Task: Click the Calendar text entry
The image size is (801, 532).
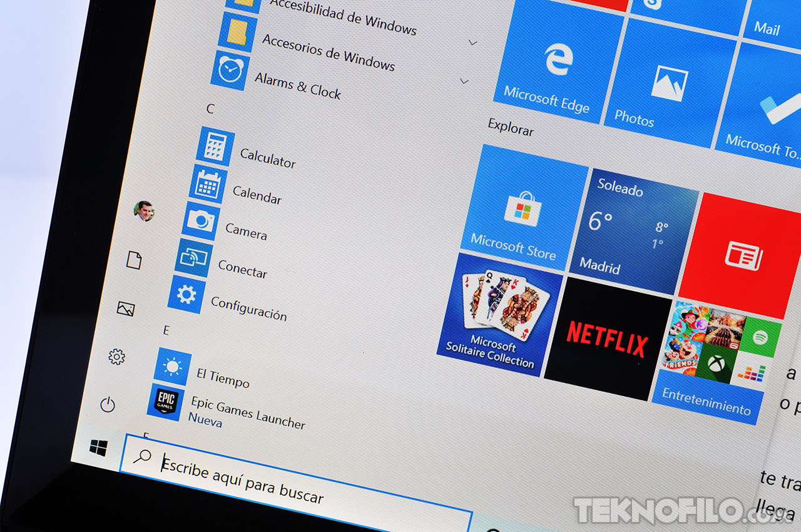Action: coord(257,194)
